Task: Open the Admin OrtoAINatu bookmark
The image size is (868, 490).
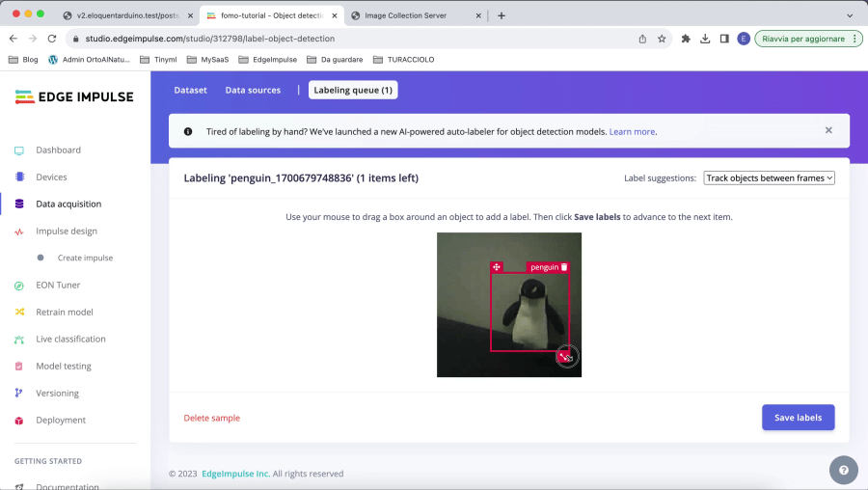Action: click(90, 60)
